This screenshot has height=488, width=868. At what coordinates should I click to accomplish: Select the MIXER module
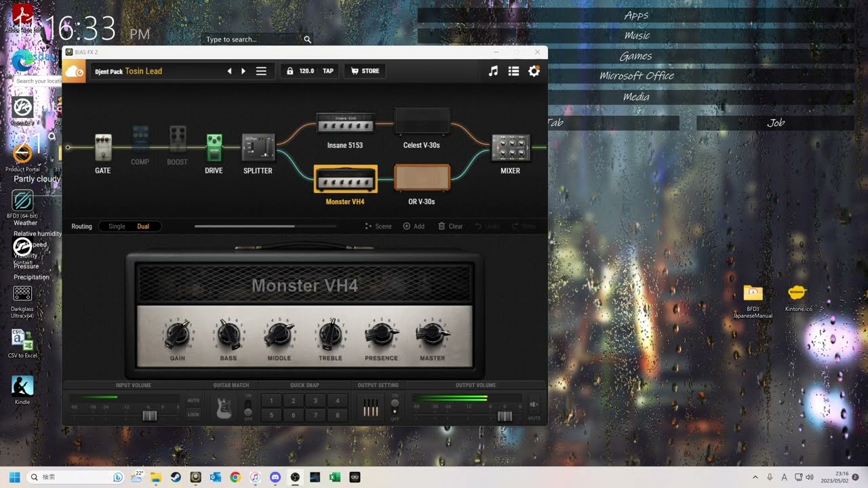click(511, 148)
